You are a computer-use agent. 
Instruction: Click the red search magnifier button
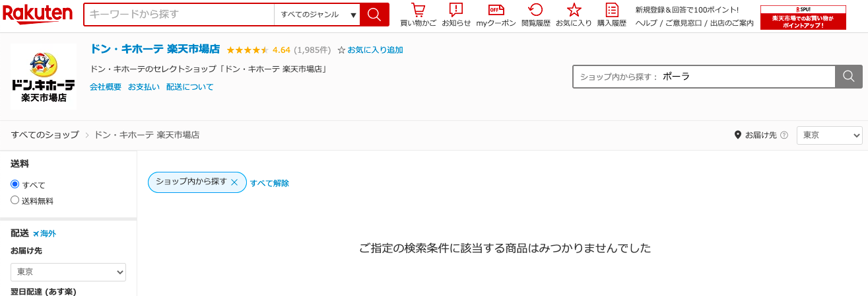click(x=374, y=15)
